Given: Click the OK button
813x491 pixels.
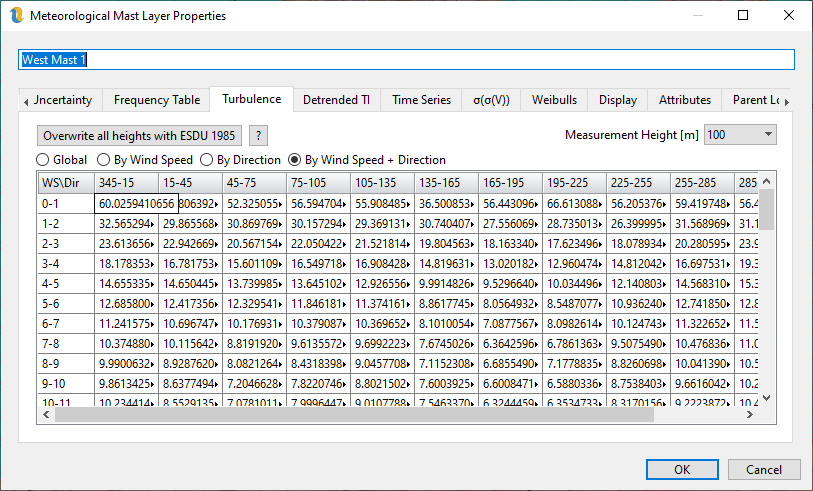Looking at the screenshot, I should [682, 470].
